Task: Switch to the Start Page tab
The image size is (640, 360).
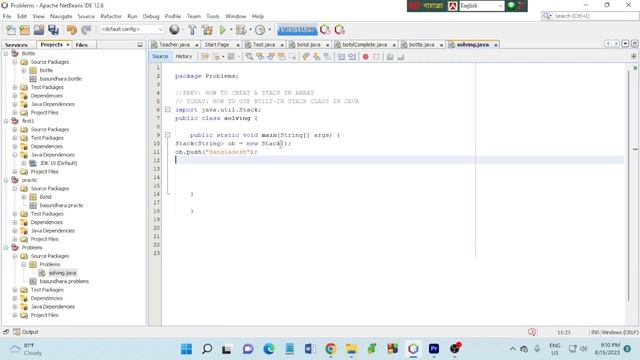Action: [x=217, y=44]
